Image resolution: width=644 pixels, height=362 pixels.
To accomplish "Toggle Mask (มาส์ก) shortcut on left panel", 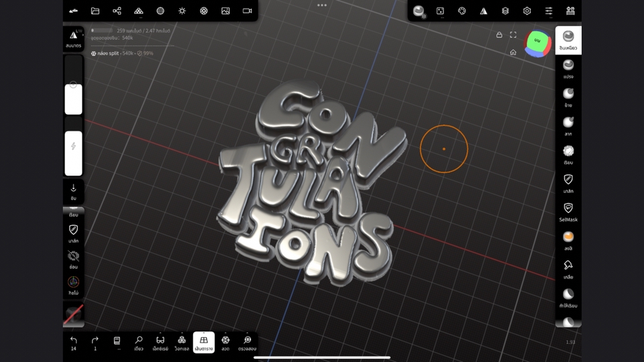I will [74, 233].
